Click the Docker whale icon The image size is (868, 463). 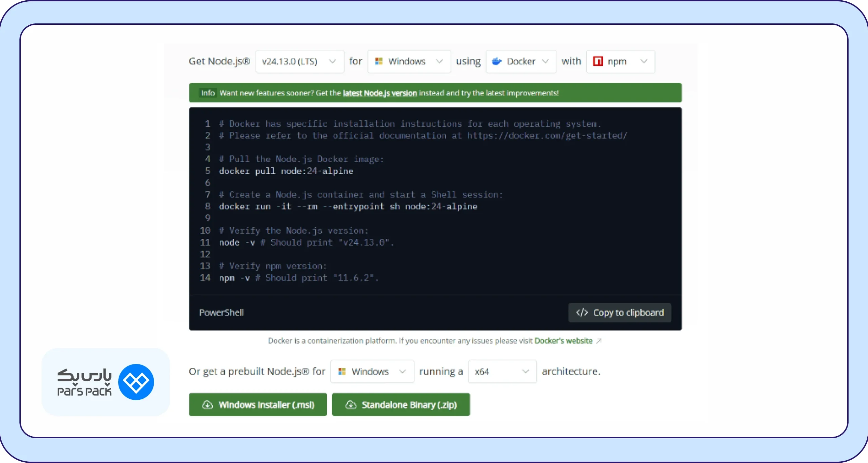point(497,61)
